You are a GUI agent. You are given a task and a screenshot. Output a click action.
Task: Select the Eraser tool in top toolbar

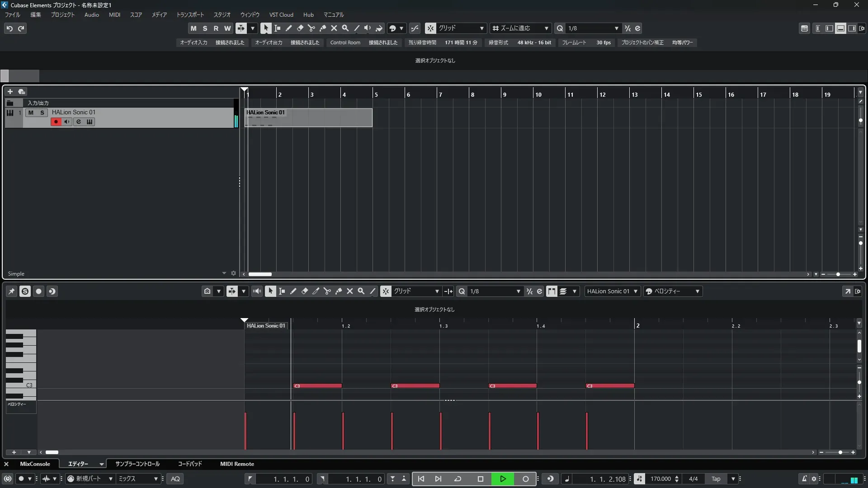tap(300, 28)
